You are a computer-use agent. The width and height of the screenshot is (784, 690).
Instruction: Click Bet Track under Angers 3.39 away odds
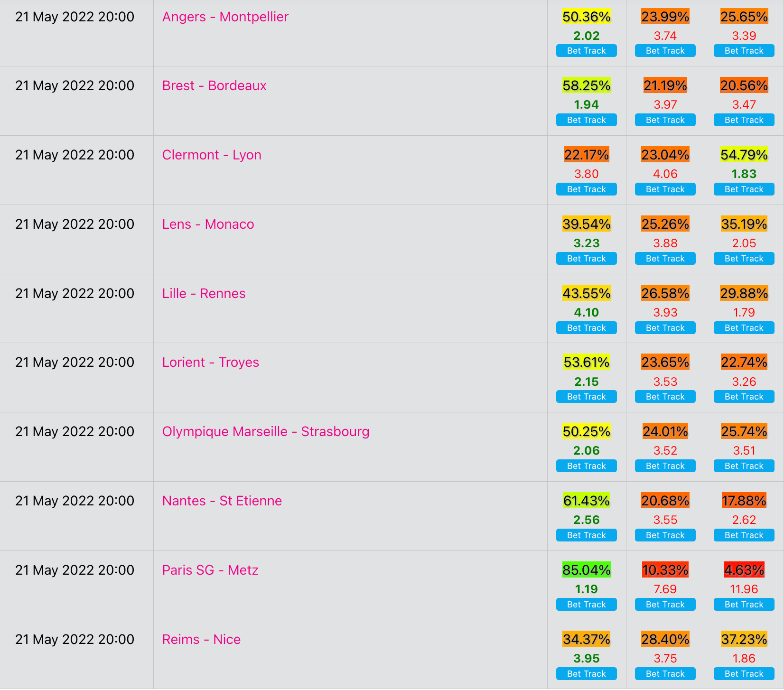[x=744, y=51]
